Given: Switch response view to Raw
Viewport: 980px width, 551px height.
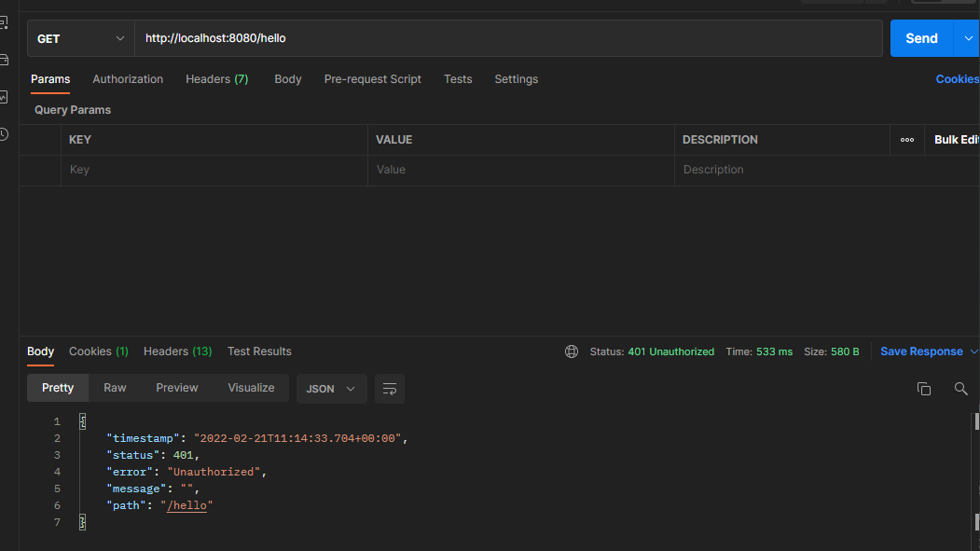Looking at the screenshot, I should pos(115,388).
